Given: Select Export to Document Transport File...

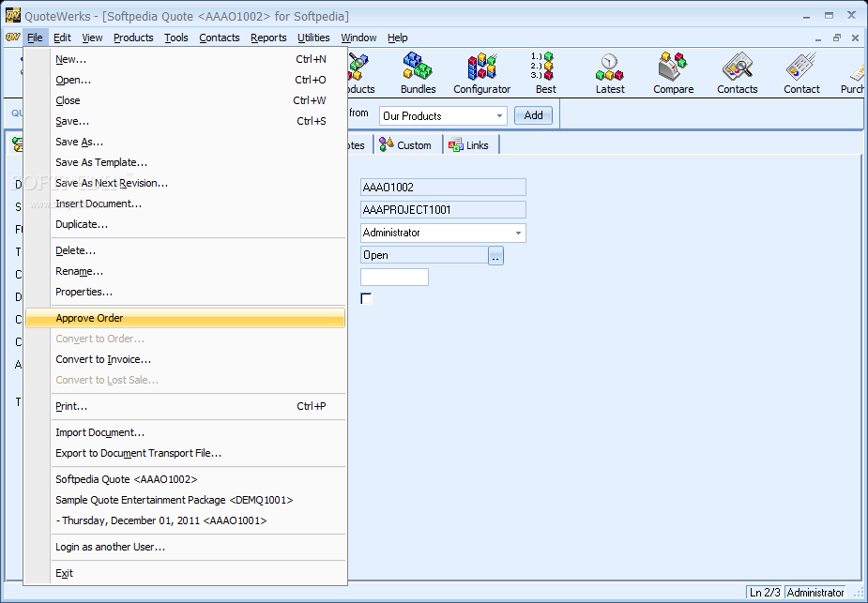Looking at the screenshot, I should tap(185, 453).
